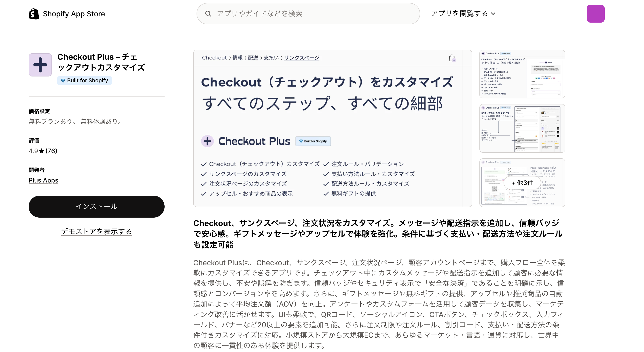
Task: Click the (76) reviews link
Action: tap(51, 151)
